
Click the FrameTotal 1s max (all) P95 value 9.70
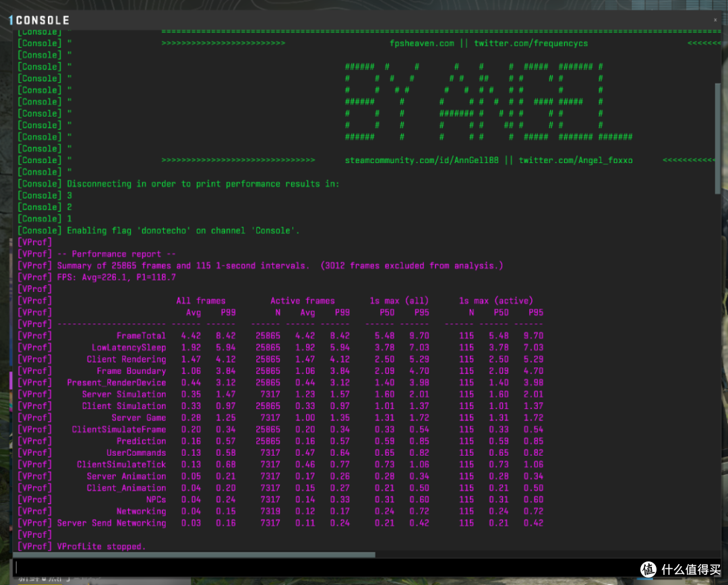click(419, 336)
